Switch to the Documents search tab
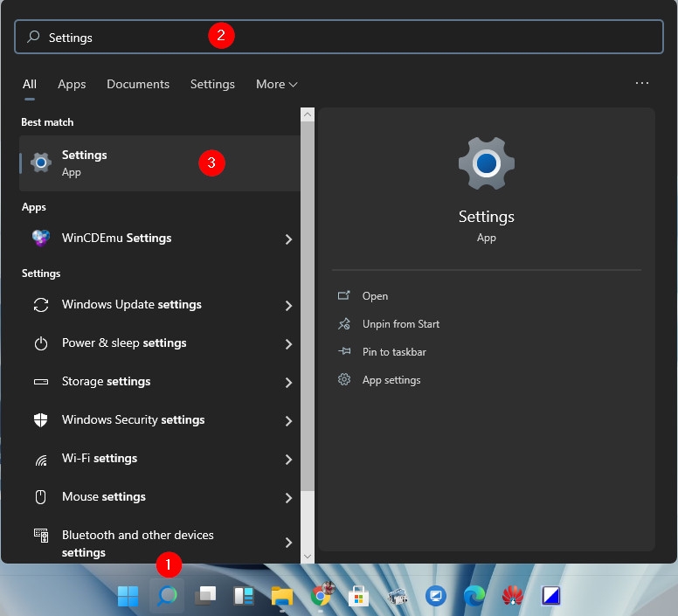Screen dimensions: 678x616 (x=138, y=84)
